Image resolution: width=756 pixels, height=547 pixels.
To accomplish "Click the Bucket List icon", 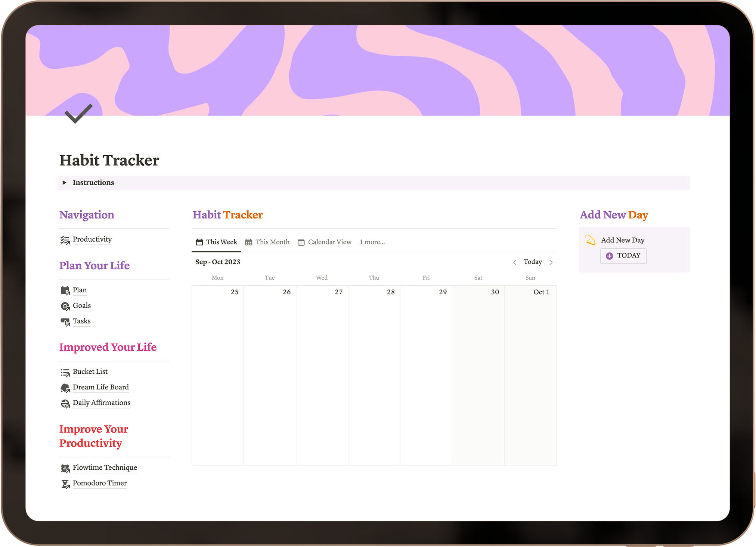I will pos(65,372).
